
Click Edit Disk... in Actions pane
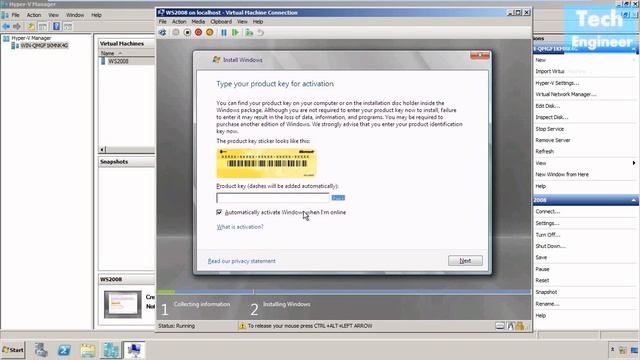(x=548, y=106)
